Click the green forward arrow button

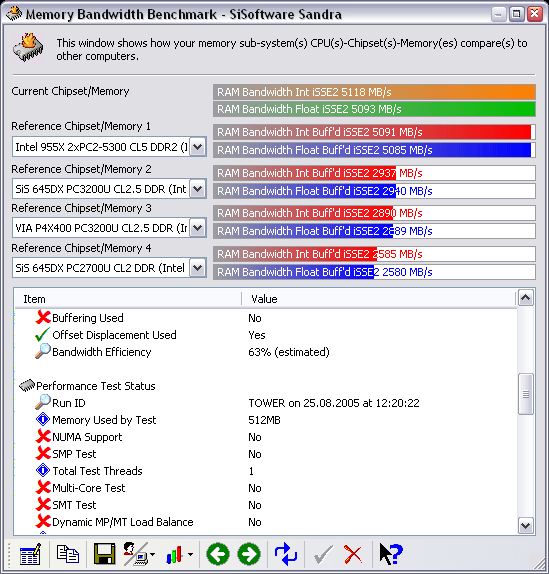click(249, 554)
